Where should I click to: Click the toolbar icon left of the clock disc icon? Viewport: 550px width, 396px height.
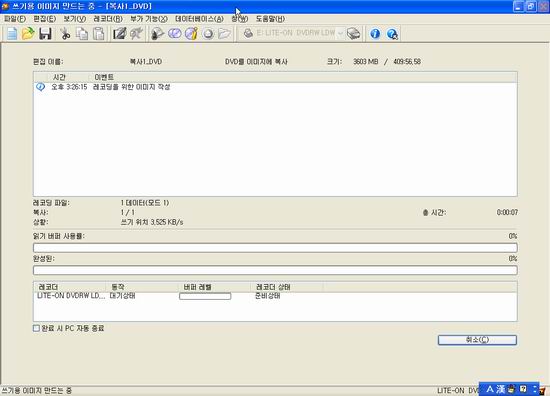coord(157,34)
